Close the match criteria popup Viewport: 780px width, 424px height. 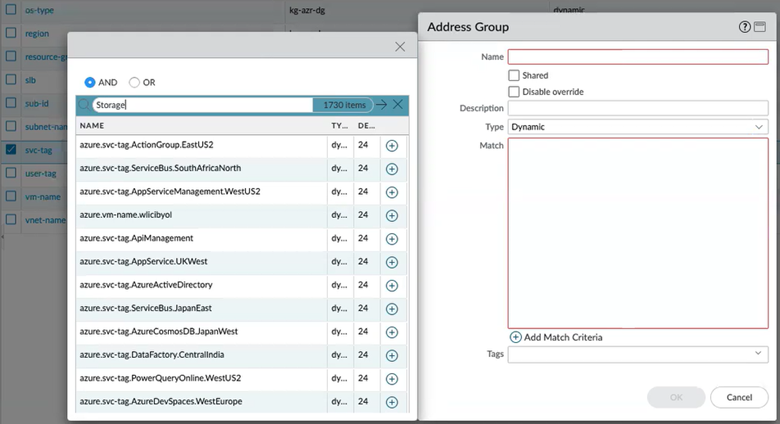click(x=400, y=46)
